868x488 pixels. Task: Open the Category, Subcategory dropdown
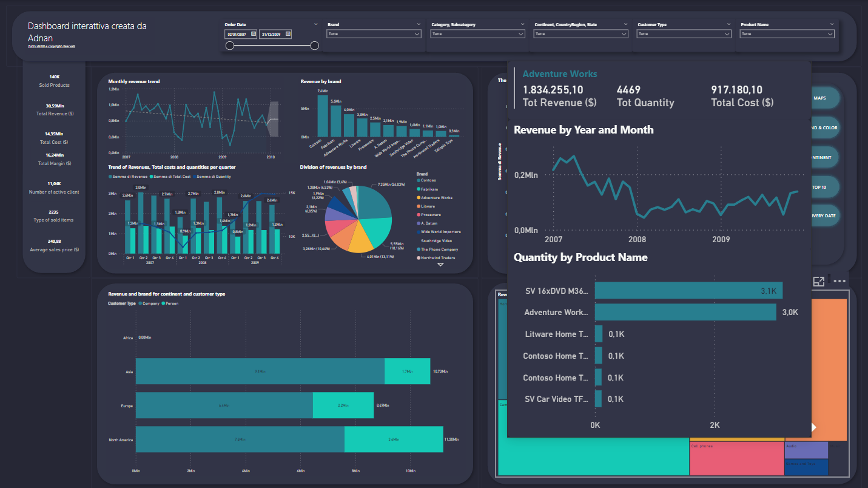pos(477,34)
